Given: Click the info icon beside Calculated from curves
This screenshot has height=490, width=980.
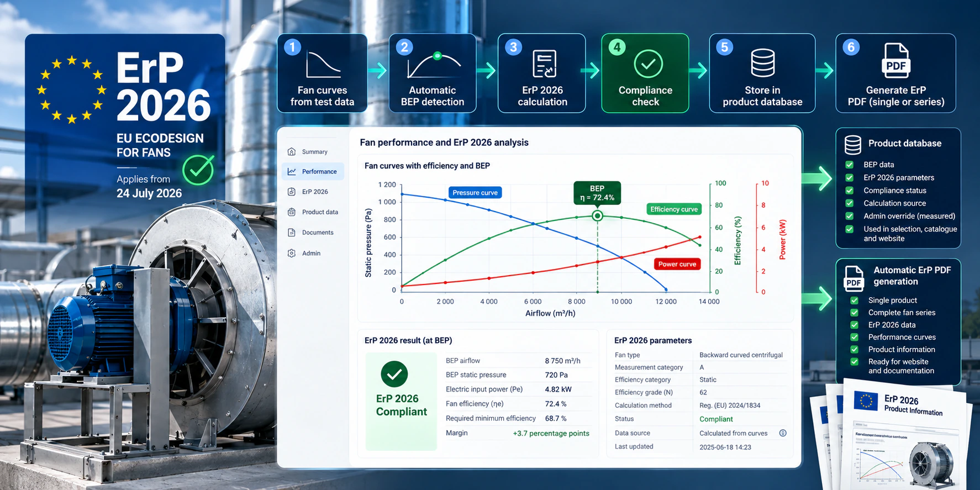Looking at the screenshot, I should pyautogui.click(x=783, y=433).
